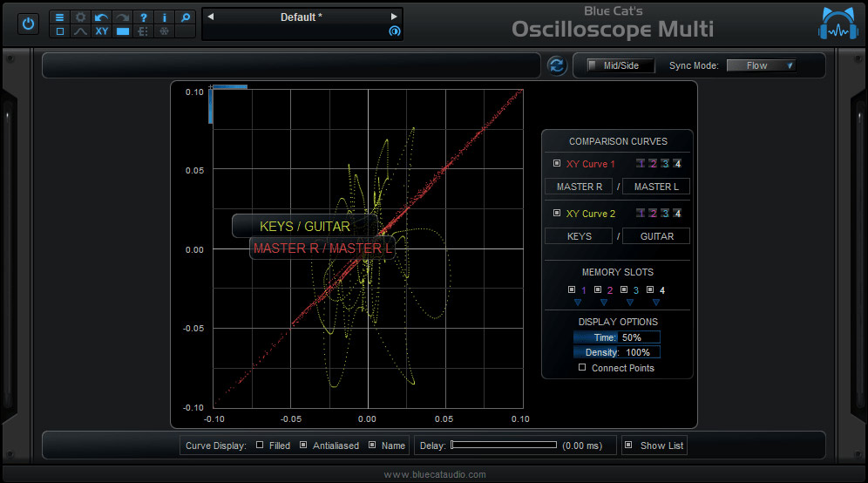This screenshot has height=483, width=868.
Task: Open the KEYS source selector
Action: 579,236
